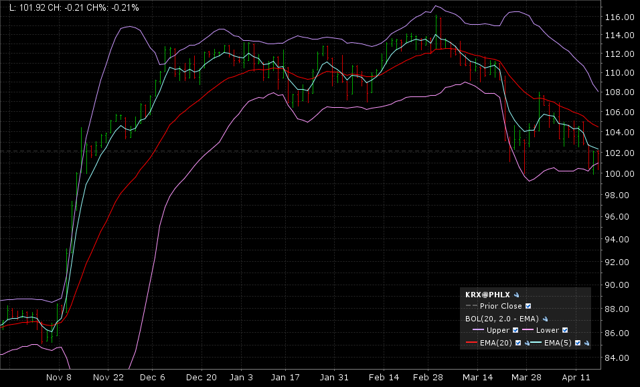Toggle the Lower Bollinger band checkbox
640x387 pixels.
565,330
